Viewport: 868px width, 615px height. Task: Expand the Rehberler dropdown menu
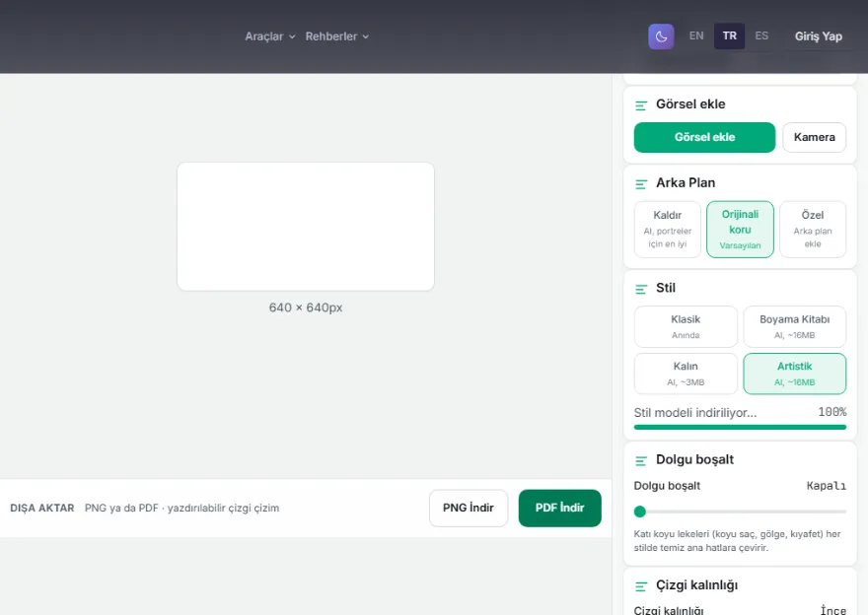[337, 36]
